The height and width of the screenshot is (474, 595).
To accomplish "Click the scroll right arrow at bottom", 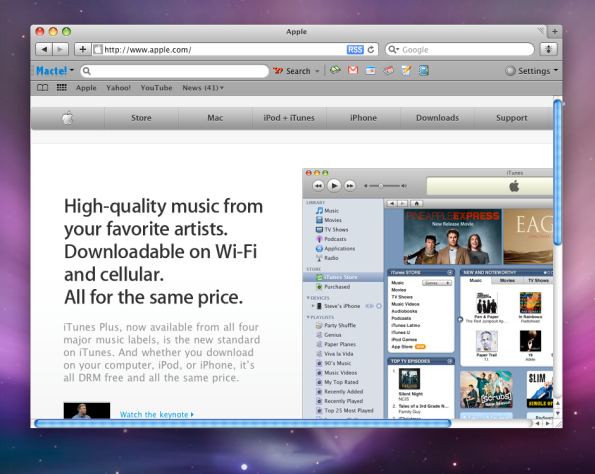I will (548, 424).
